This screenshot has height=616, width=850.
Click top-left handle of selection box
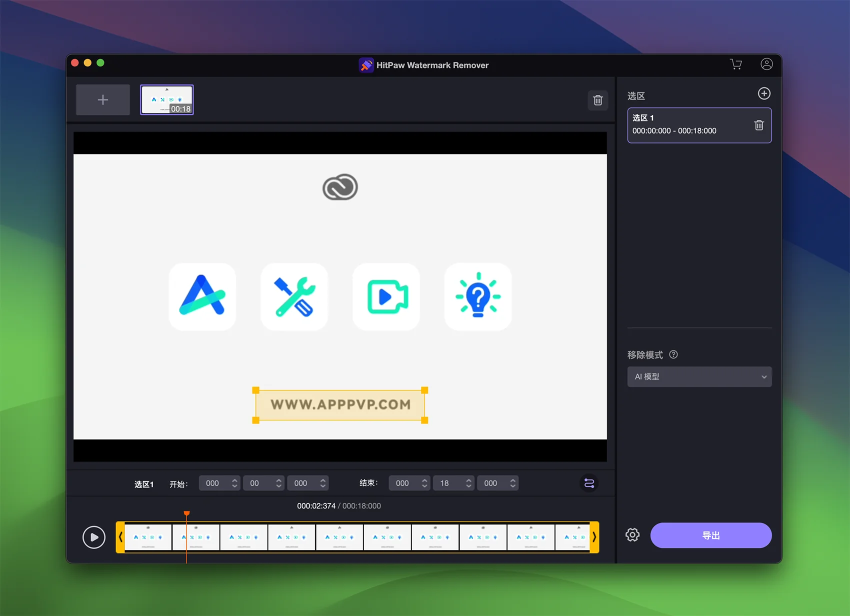point(255,390)
